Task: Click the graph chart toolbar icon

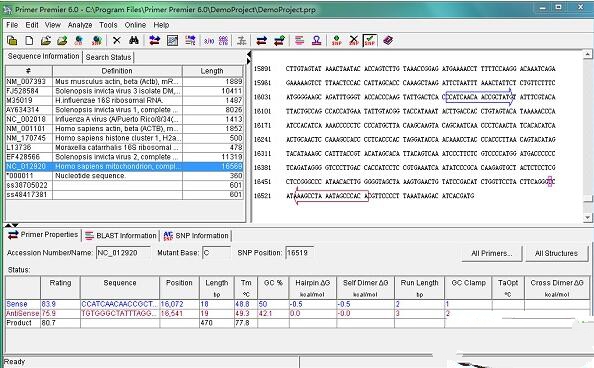Action: (172, 40)
